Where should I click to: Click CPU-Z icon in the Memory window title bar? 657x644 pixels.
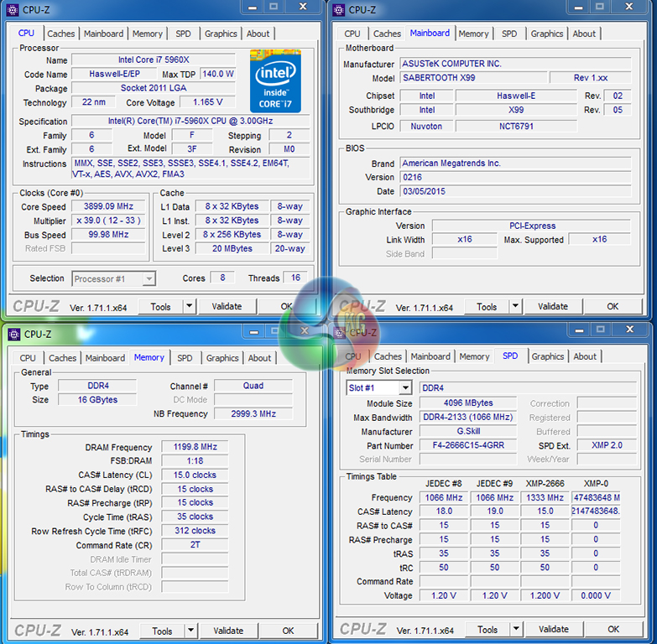14,334
